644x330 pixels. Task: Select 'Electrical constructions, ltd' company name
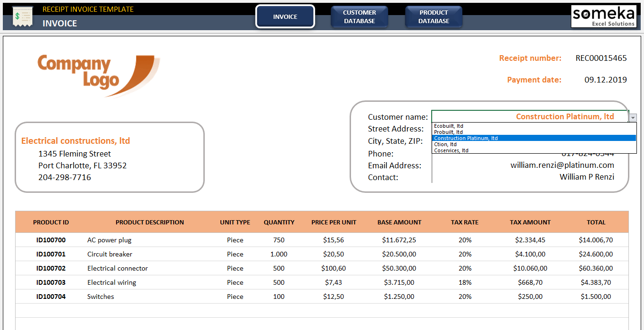click(75, 140)
